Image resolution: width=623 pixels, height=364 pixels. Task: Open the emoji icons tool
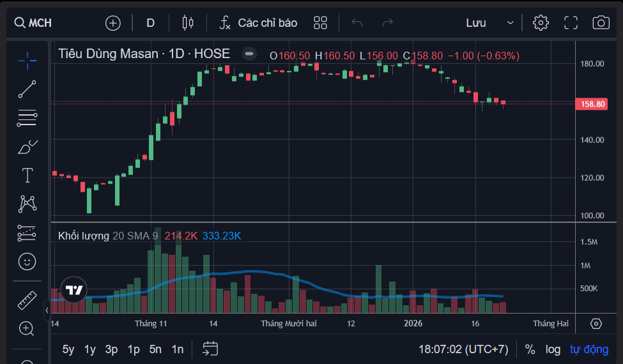point(27,261)
